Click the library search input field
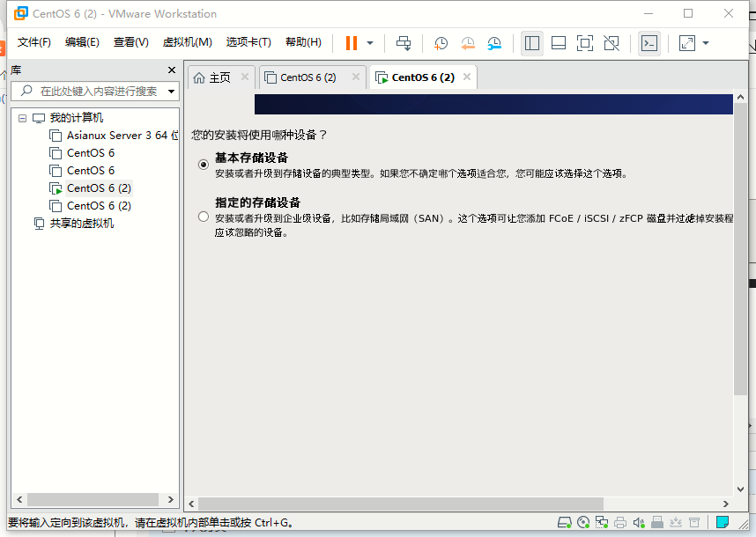The width and height of the screenshot is (756, 537). (94, 91)
